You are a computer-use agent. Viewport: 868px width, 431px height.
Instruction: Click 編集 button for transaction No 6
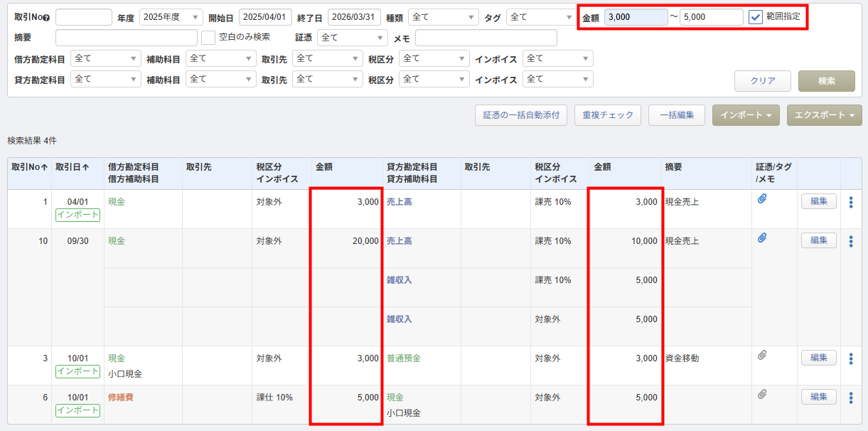pos(819,397)
